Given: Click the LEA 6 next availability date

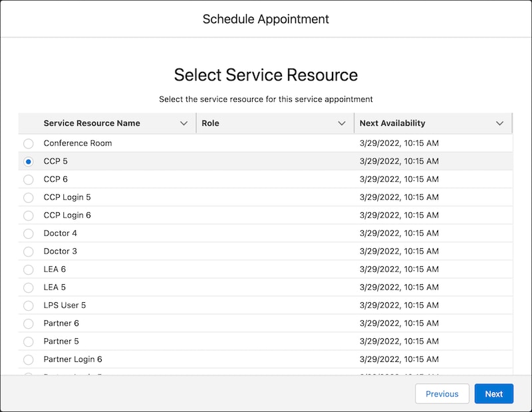Looking at the screenshot, I should (400, 270).
